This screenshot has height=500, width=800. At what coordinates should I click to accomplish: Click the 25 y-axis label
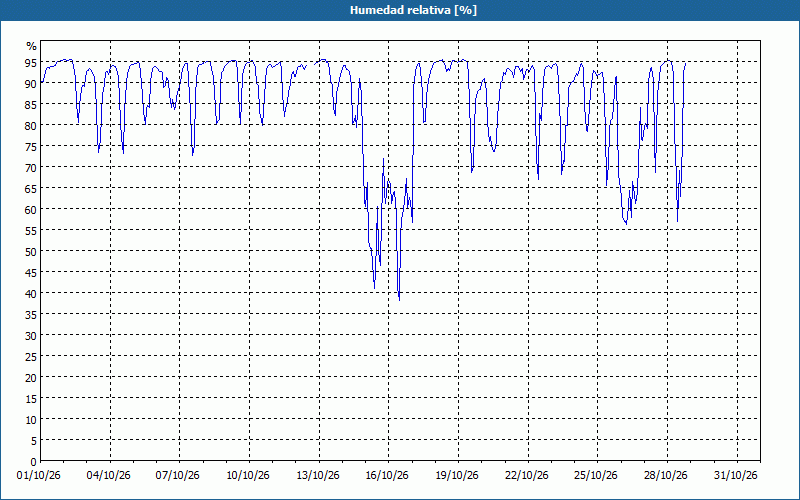click(x=31, y=357)
